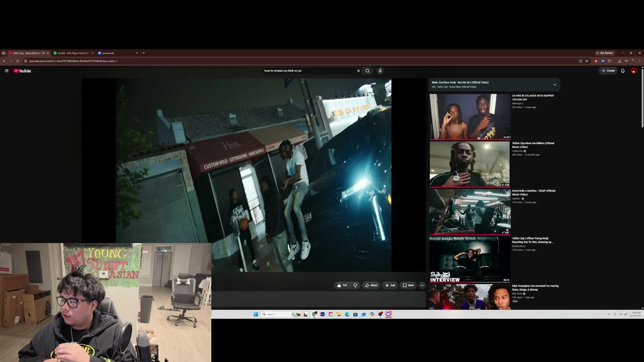The width and height of the screenshot is (644, 362).
Task: Open the Edge icon on the taskbar
Action: [x=347, y=314]
